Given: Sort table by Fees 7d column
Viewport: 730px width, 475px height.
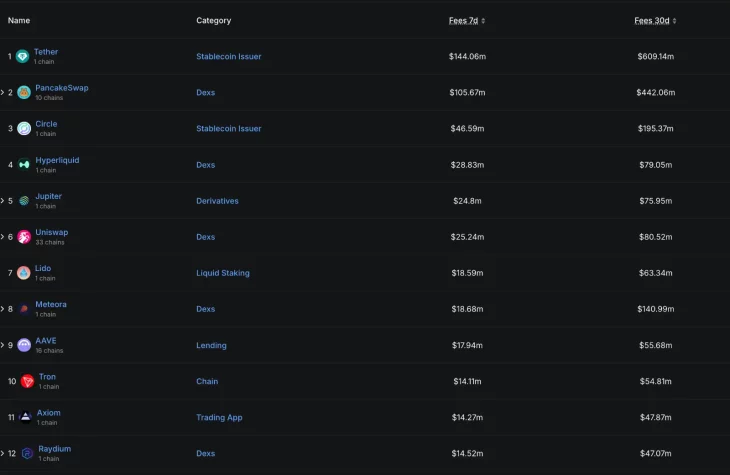Looking at the screenshot, I should click(467, 20).
